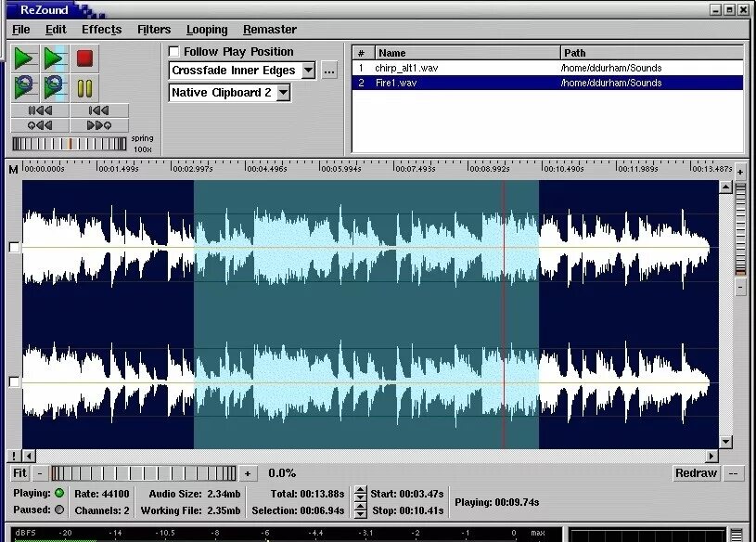Click the red play position line
Image resolution: width=756 pixels, height=542 pixels.
point(504,315)
